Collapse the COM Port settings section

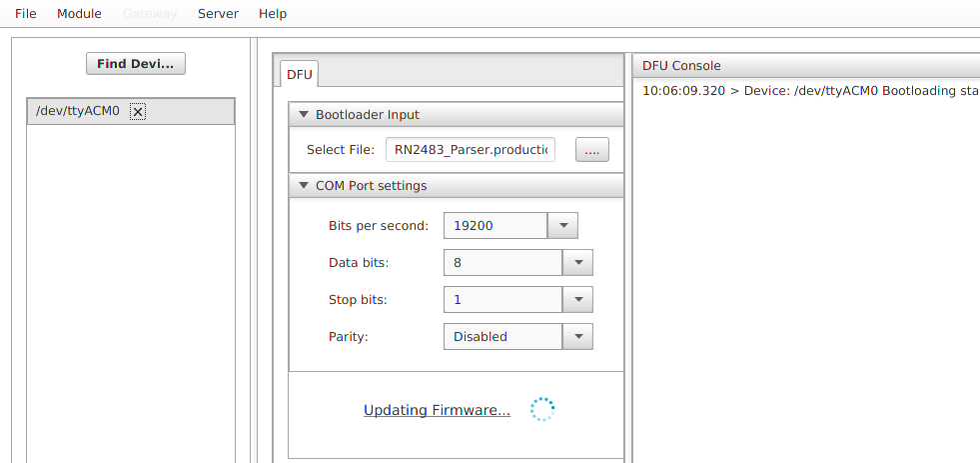304,186
